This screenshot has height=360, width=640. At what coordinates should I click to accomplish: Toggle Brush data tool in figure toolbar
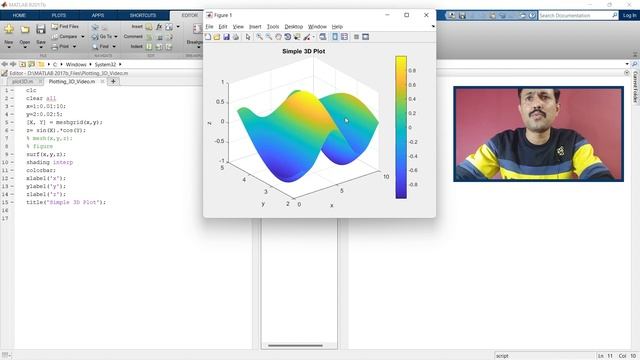307,37
